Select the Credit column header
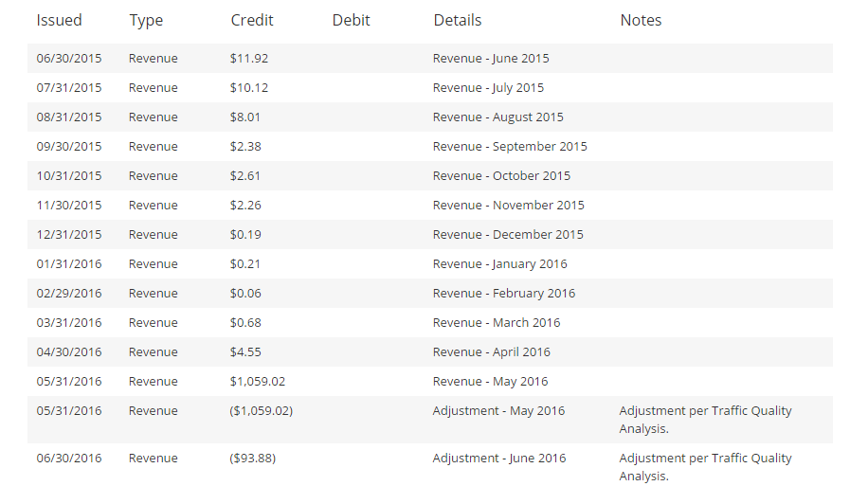Screen dimensions: 868x504 252,20
